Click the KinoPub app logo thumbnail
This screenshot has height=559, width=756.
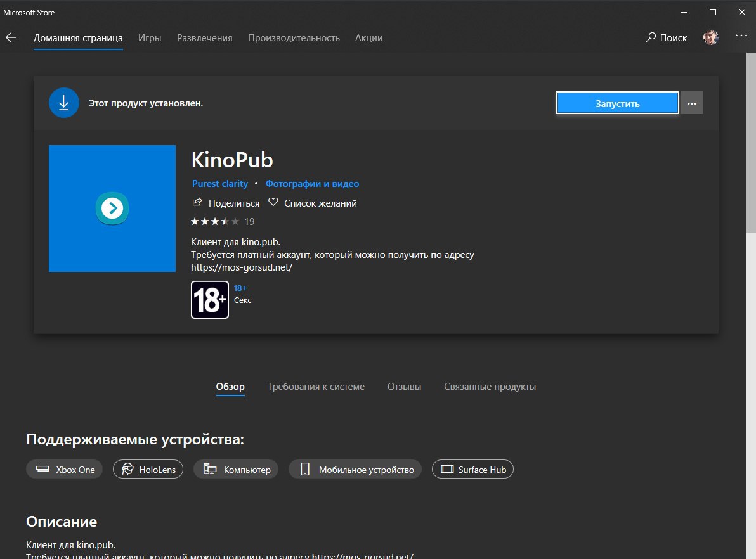point(112,208)
